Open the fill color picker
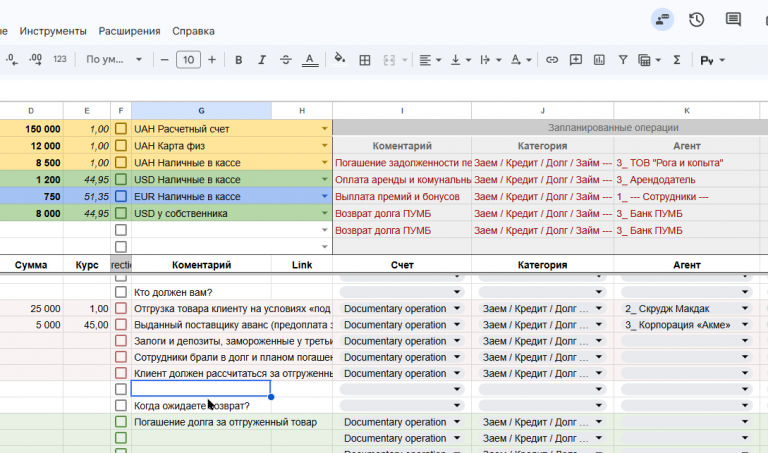 click(339, 60)
